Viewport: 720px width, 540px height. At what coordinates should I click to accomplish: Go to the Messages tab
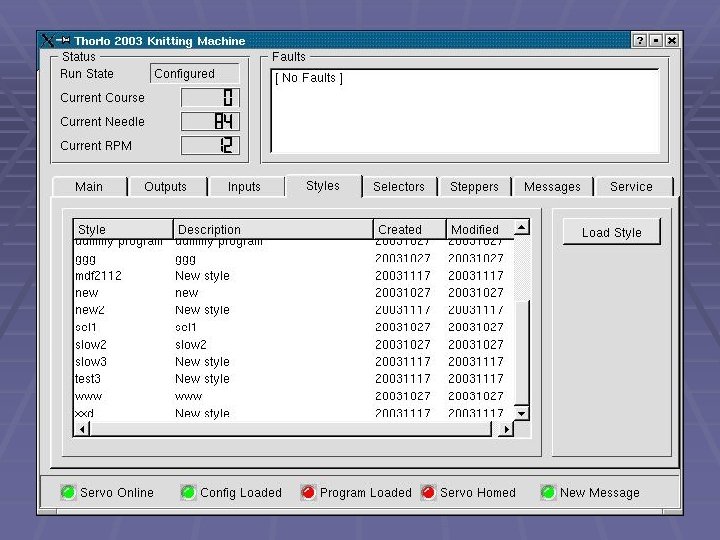coord(552,187)
